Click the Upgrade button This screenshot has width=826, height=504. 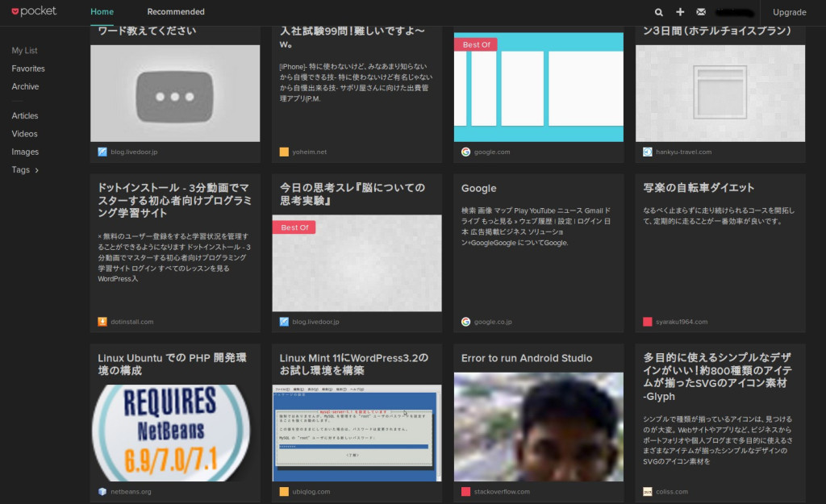(x=790, y=12)
